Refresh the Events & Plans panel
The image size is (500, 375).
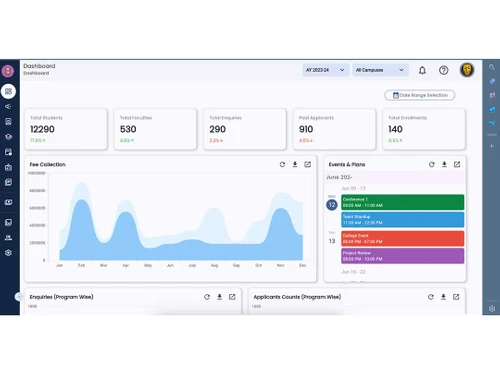(432, 164)
